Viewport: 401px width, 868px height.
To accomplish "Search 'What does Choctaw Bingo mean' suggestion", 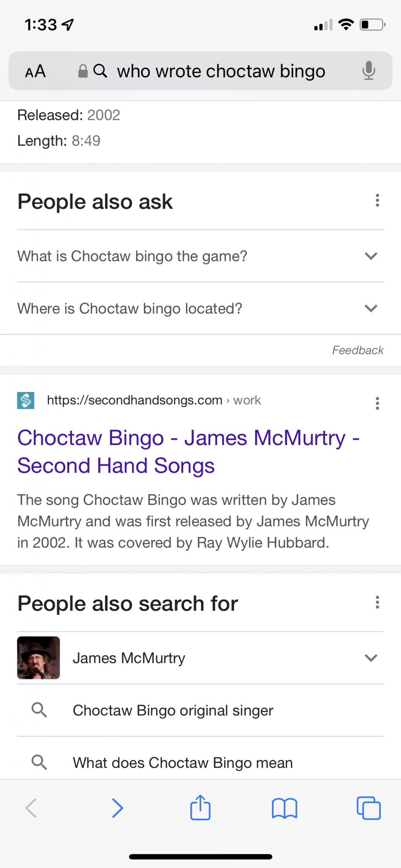I will point(200,758).
